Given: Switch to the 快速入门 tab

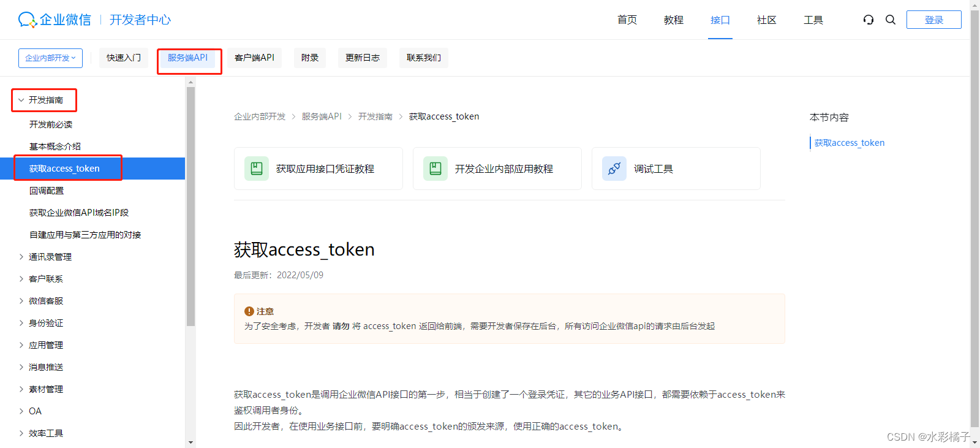Looking at the screenshot, I should pos(124,58).
